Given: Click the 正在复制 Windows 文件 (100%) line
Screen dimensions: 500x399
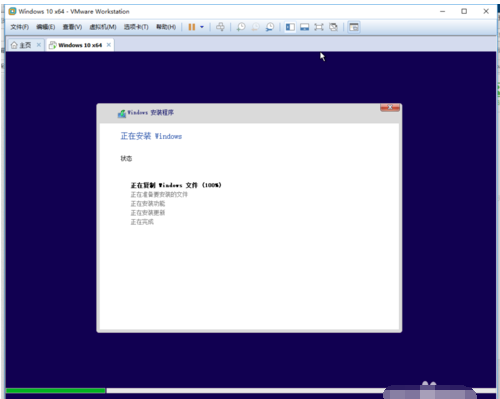Looking at the screenshot, I should [176, 185].
